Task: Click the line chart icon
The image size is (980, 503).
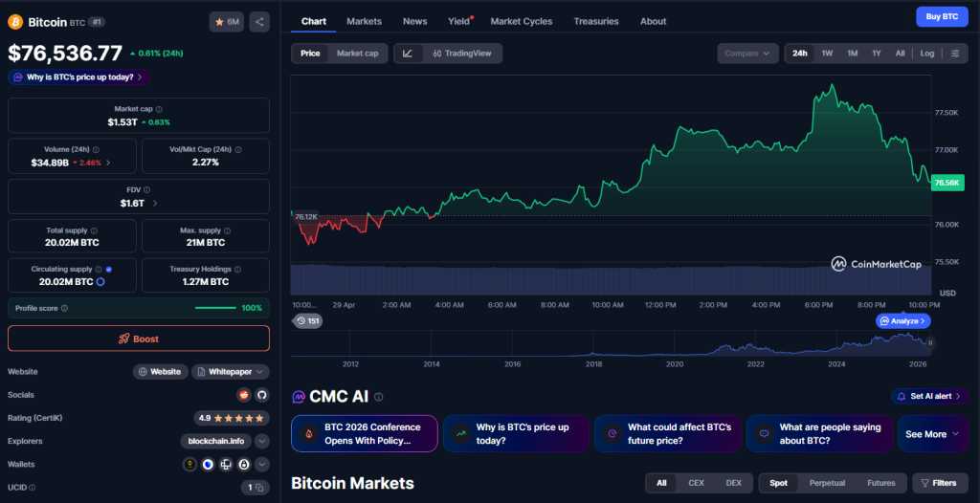Action: (x=408, y=54)
